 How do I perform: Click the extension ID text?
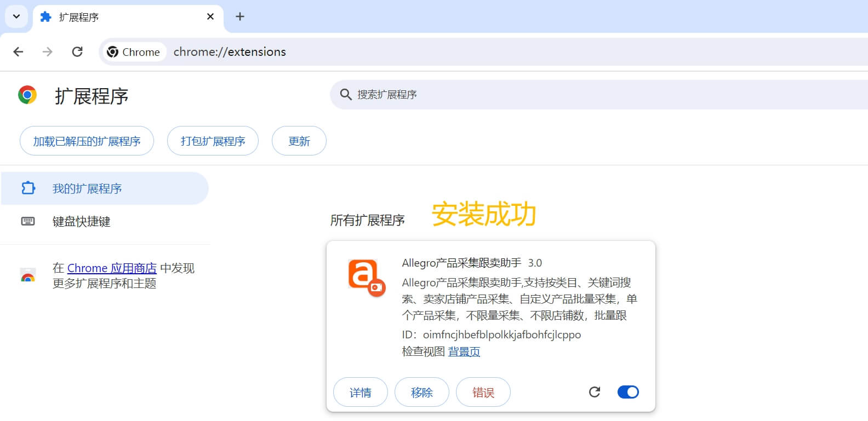pyautogui.click(x=492, y=335)
